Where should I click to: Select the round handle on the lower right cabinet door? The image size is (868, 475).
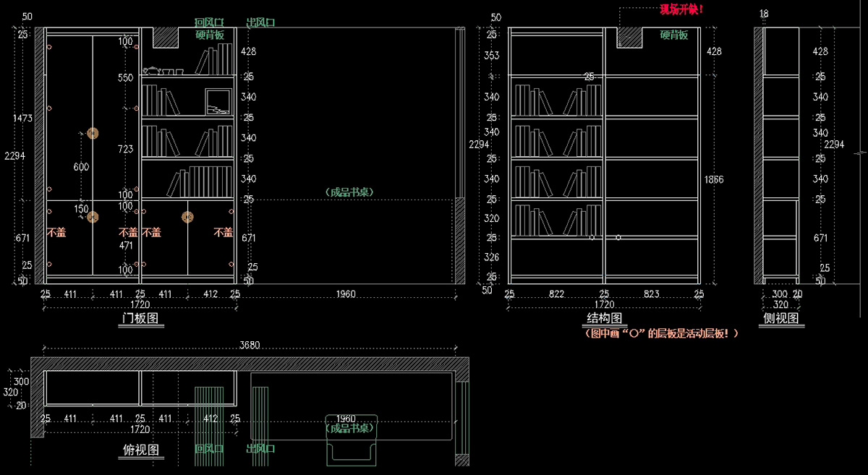pos(188,217)
